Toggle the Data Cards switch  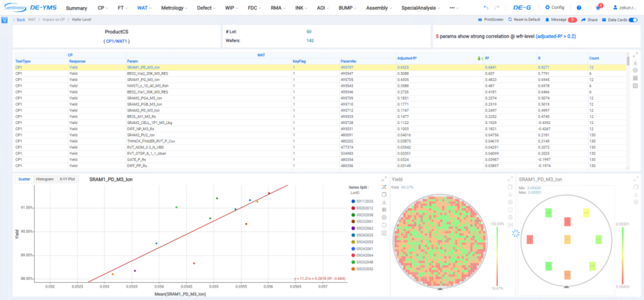633,20
